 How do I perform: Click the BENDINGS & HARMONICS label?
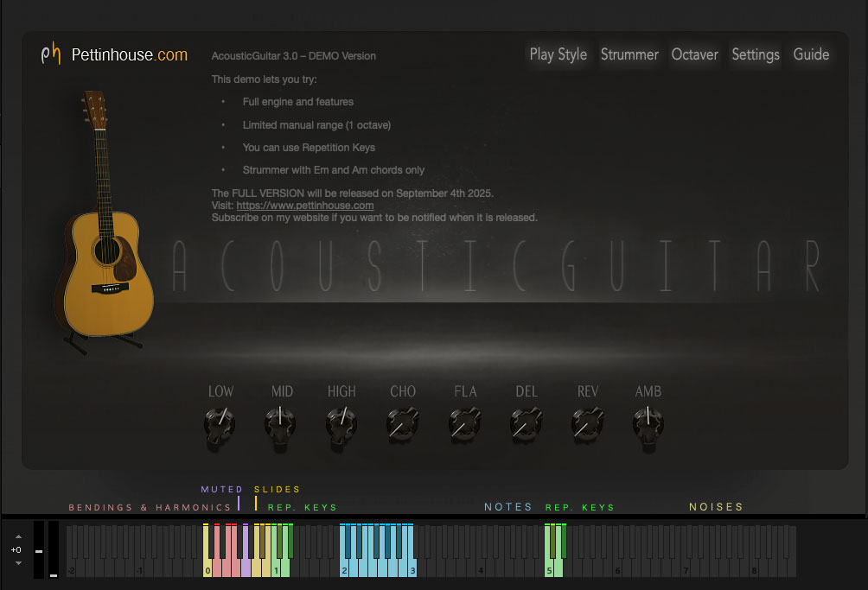(x=150, y=507)
